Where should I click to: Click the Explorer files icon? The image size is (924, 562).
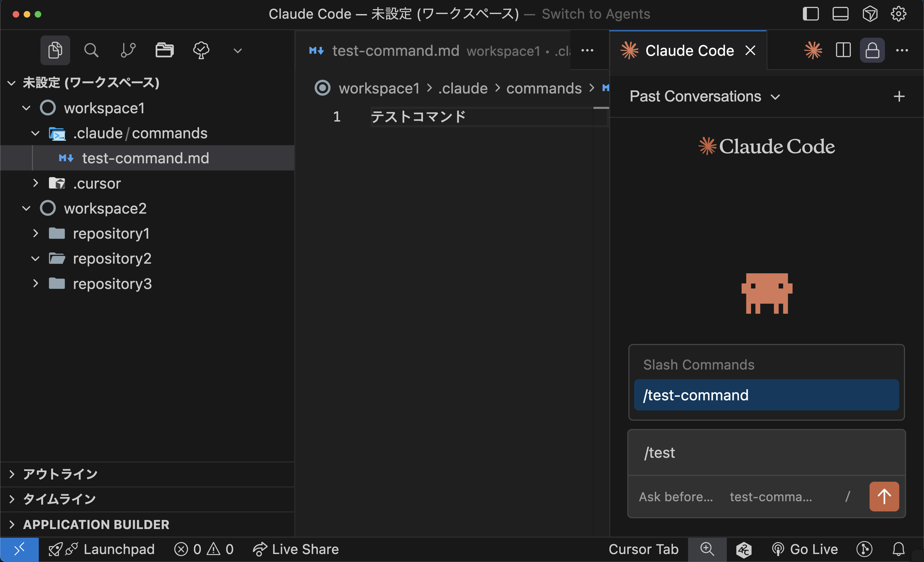tap(55, 50)
